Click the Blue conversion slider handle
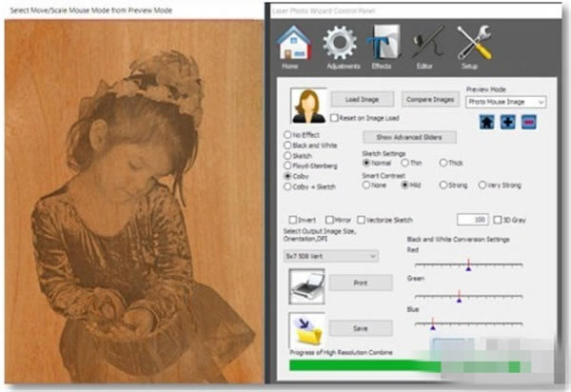The width and height of the screenshot is (571, 392). click(433, 327)
